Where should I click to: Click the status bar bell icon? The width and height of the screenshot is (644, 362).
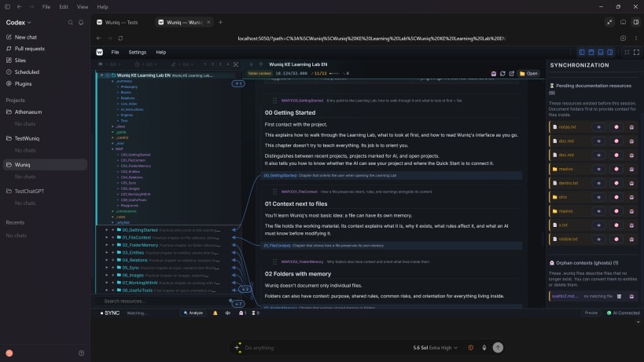tap(215, 313)
